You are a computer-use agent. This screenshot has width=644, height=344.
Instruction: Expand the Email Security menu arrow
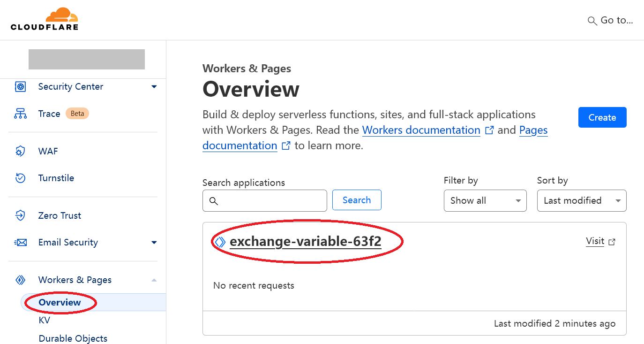(x=154, y=243)
